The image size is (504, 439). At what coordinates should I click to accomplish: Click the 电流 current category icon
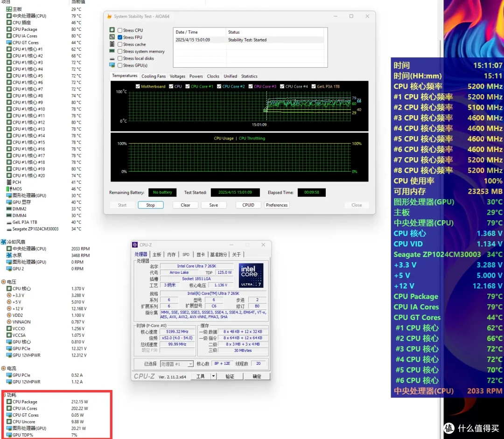pyautogui.click(x=4, y=368)
